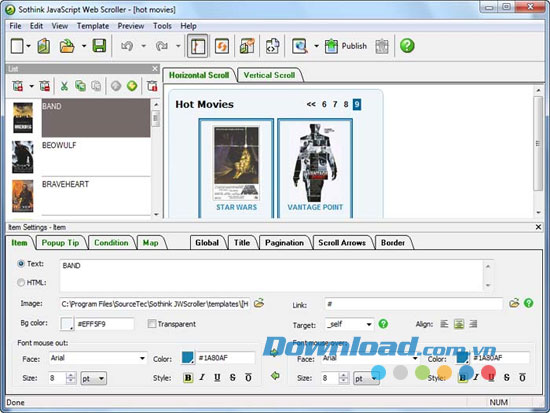Image resolution: width=550 pixels, height=413 pixels.
Task: Switch to Popup Tip tab
Action: (x=60, y=243)
